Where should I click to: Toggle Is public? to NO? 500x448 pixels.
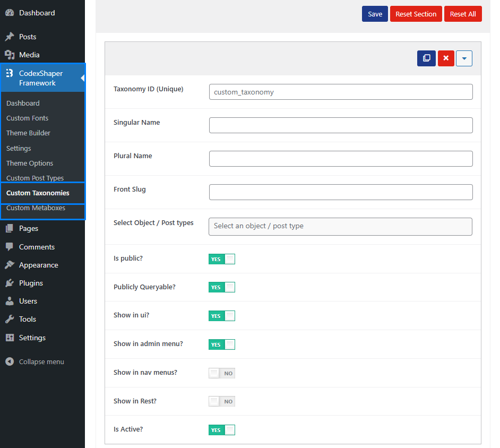click(x=222, y=259)
